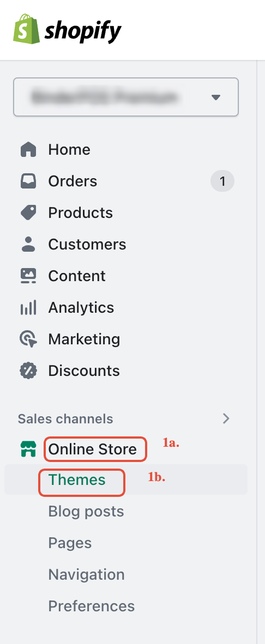The image size is (265, 644).
Task: Click the Content image icon
Action: 28,276
